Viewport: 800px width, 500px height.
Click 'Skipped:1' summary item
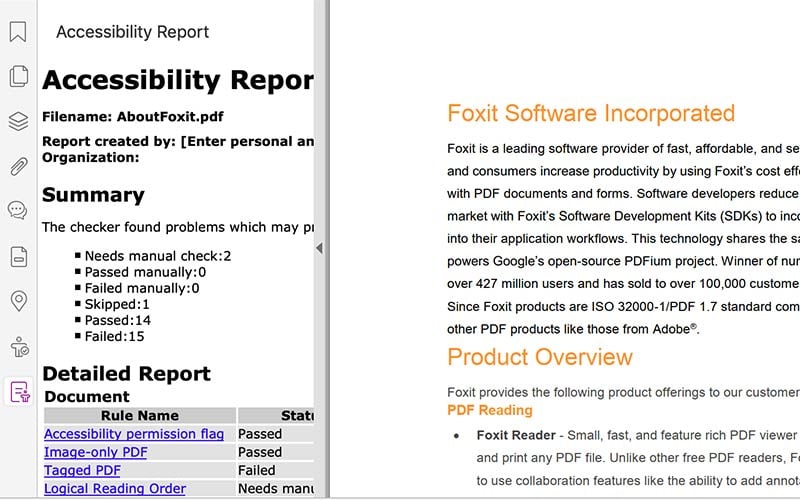[117, 304]
